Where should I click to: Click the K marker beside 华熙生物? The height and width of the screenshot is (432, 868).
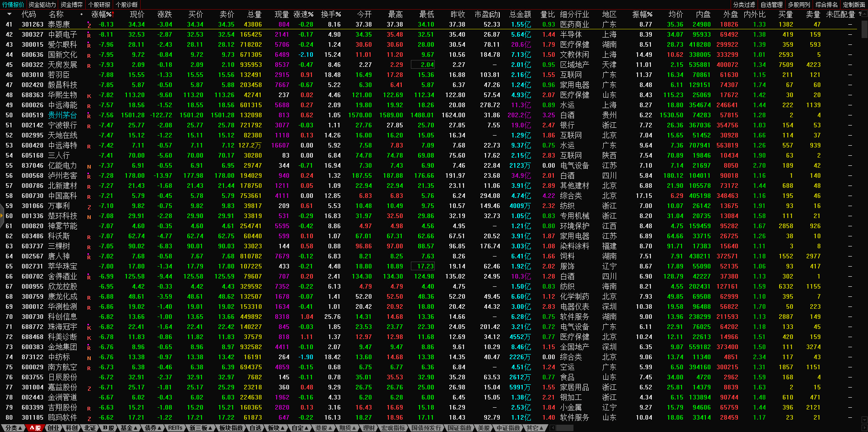point(89,96)
